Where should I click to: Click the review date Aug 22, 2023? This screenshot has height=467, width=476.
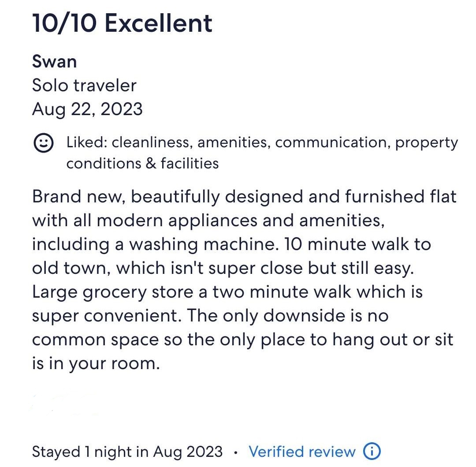coord(87,109)
